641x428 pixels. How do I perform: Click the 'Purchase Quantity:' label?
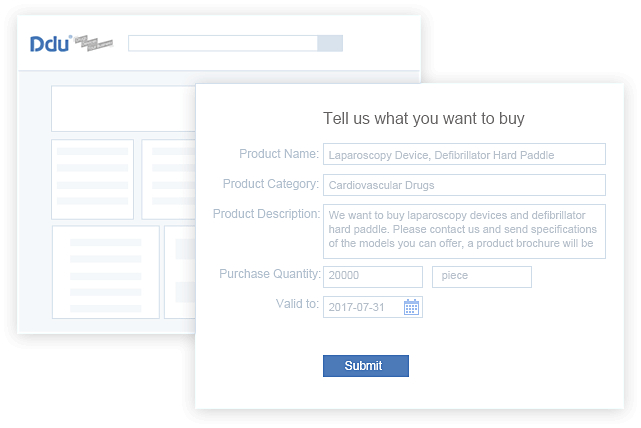(269, 274)
